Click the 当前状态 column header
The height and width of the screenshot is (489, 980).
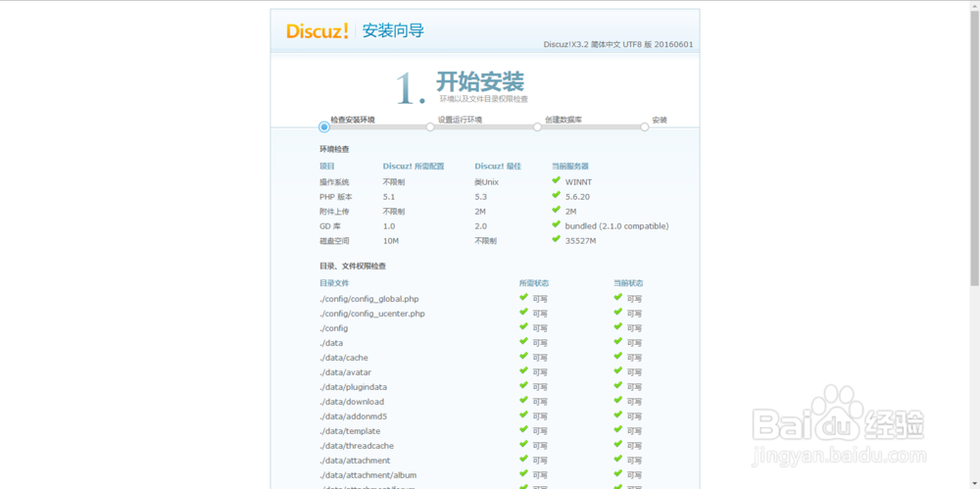pos(629,282)
